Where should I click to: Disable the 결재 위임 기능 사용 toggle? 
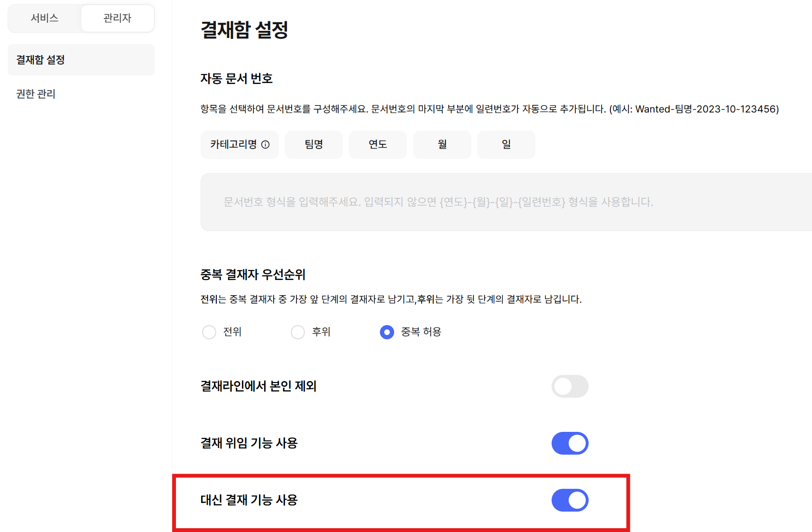click(570, 443)
